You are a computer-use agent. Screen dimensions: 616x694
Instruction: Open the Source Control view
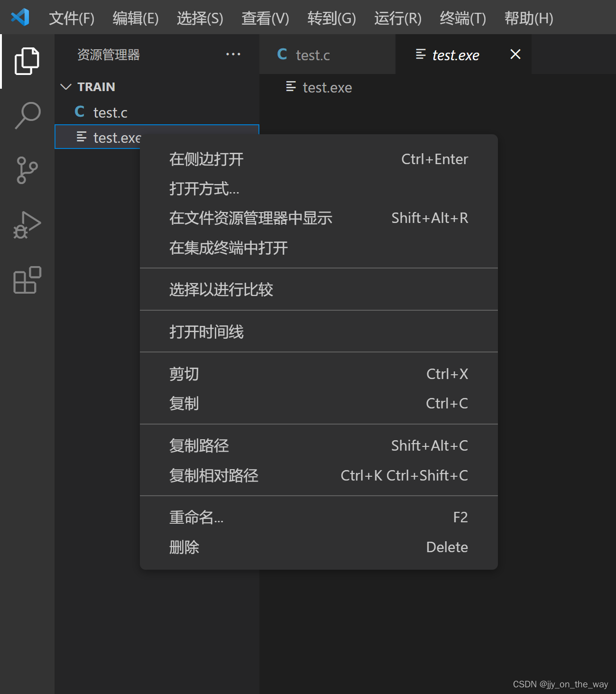point(27,170)
